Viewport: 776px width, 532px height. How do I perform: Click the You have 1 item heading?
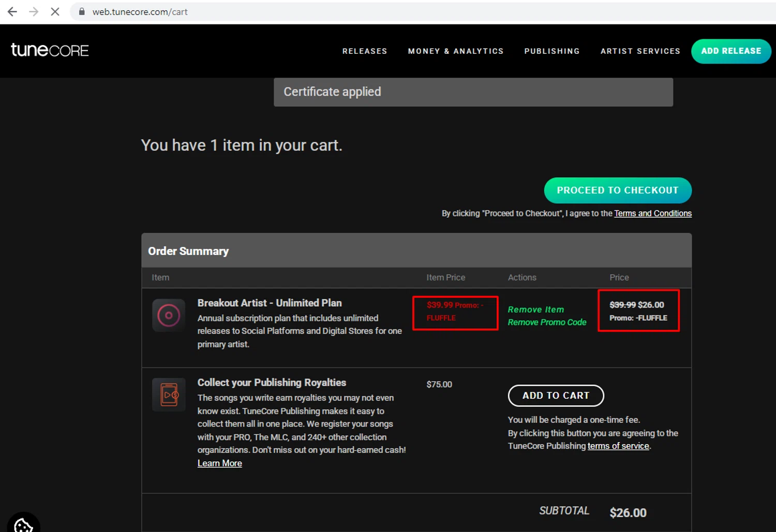[x=242, y=145]
